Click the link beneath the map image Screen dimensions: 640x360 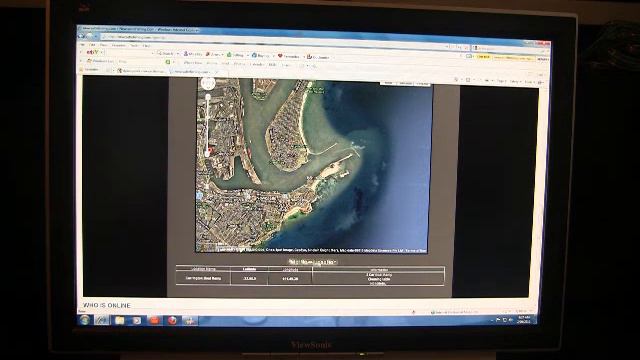[x=312, y=262]
